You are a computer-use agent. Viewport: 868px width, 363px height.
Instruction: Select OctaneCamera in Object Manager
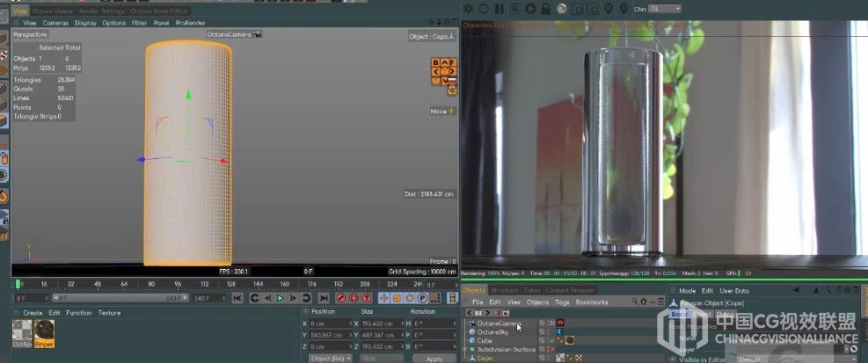[x=499, y=323]
